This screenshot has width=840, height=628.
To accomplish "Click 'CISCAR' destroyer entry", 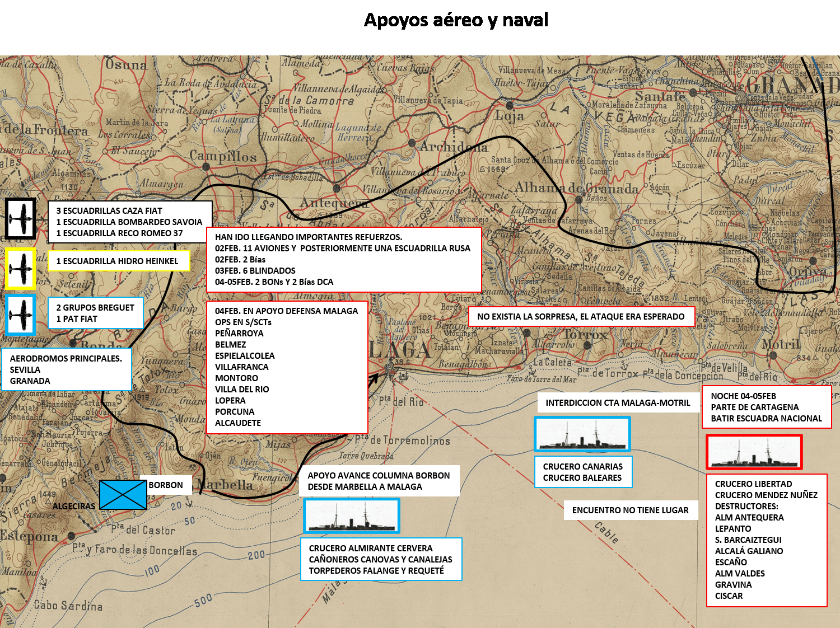I will point(729,596).
